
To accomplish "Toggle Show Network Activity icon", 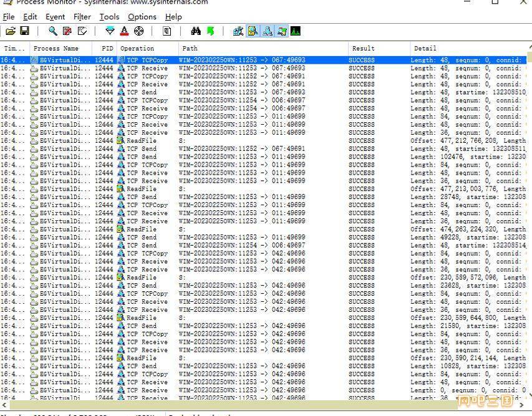I will coord(268,31).
